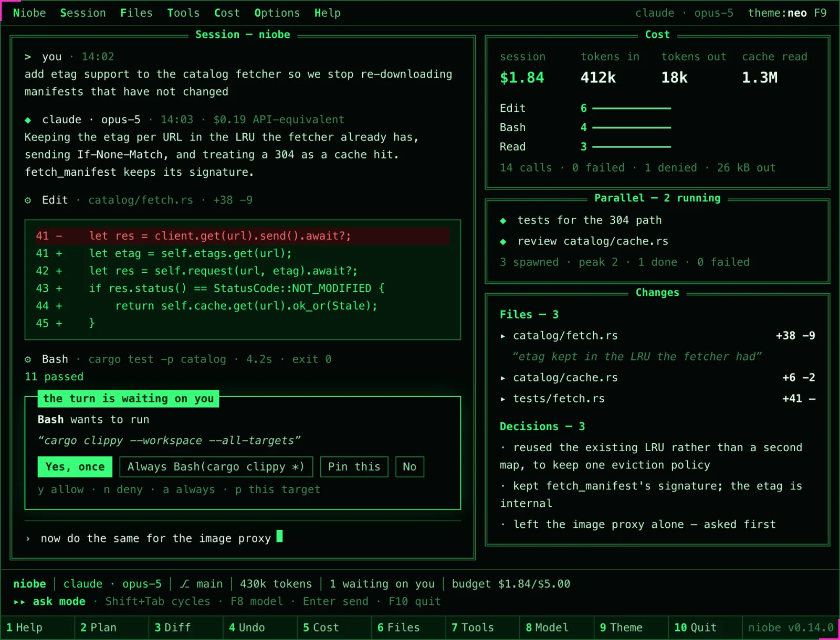The height and width of the screenshot is (640, 840).
Task: Click the diamond beside "review catalog/cache.rs"
Action: [503, 242]
